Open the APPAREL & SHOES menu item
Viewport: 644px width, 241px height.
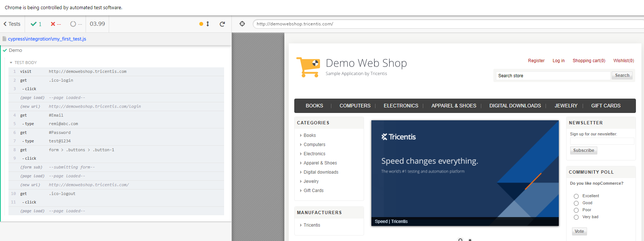point(454,106)
